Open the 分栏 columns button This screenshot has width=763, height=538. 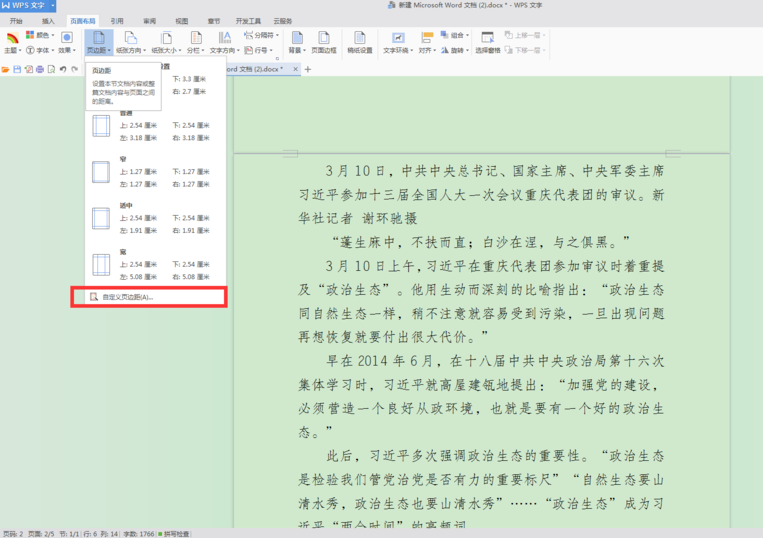coord(196,42)
